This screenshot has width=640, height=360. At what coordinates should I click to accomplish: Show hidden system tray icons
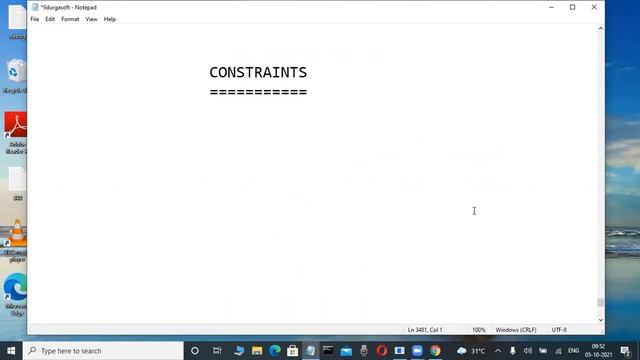tap(498, 351)
